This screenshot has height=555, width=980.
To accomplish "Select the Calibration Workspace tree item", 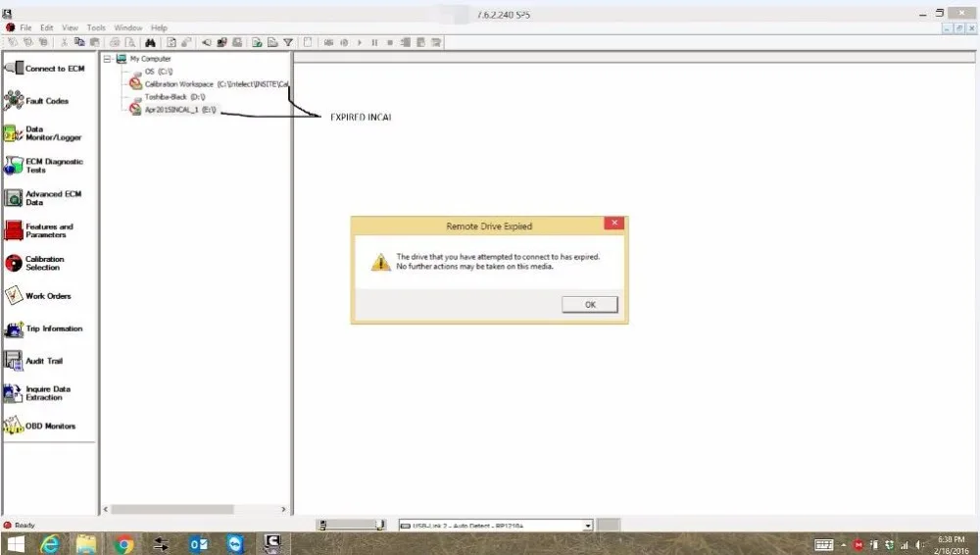I will (x=217, y=84).
